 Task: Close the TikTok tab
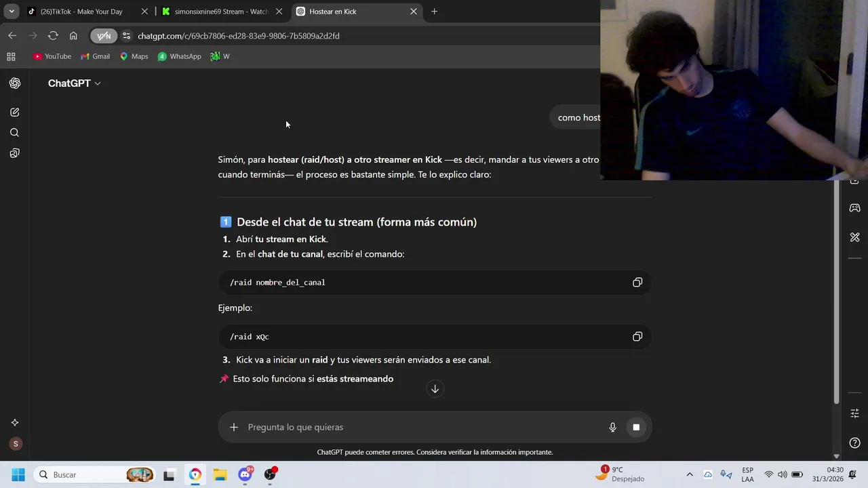[x=144, y=12]
